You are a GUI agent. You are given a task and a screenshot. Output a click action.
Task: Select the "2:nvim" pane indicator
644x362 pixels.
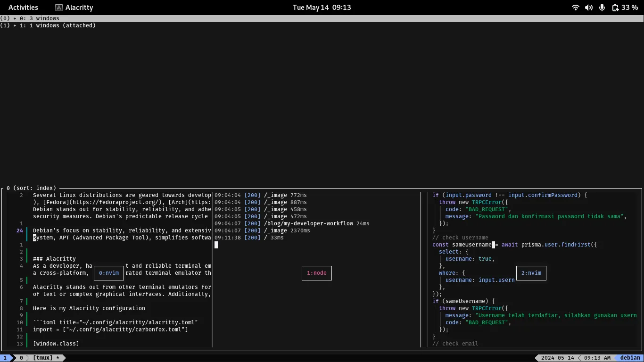[531, 272]
